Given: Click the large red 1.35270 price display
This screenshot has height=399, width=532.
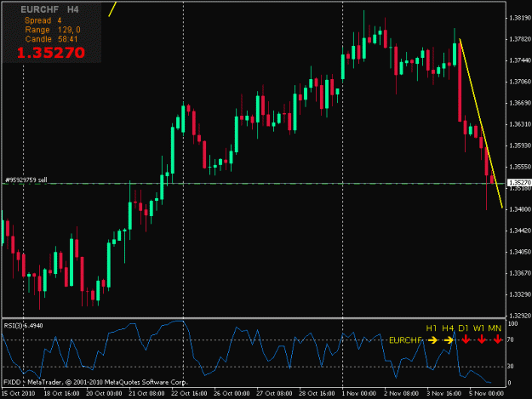Looking at the screenshot, I should pyautogui.click(x=50, y=53).
